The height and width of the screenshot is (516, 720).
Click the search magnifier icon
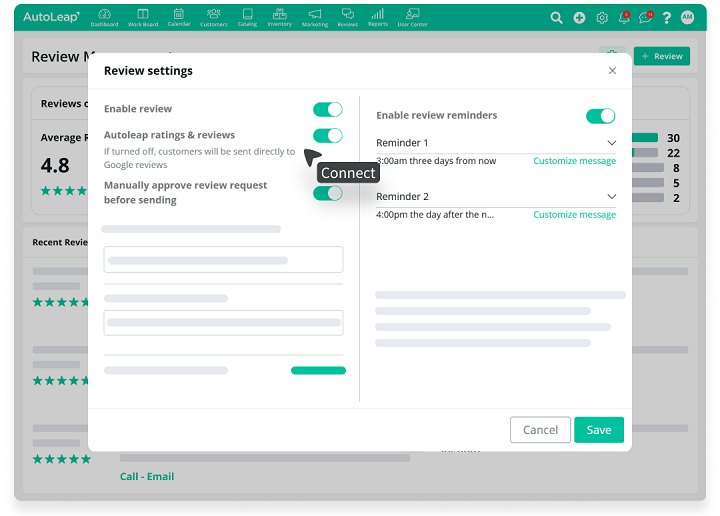pyautogui.click(x=557, y=18)
